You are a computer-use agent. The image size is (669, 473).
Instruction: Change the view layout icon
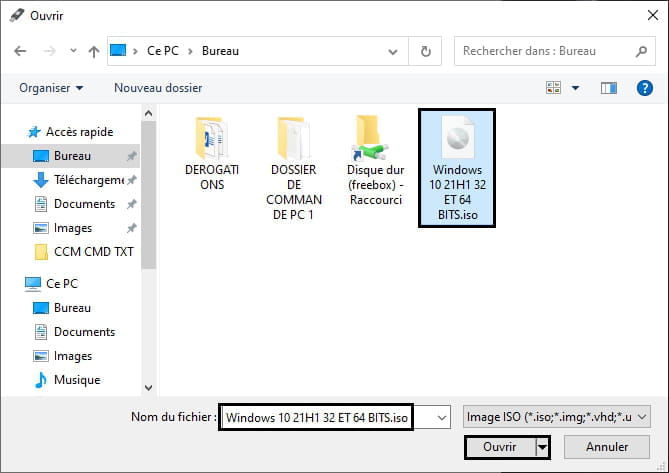tap(553, 88)
